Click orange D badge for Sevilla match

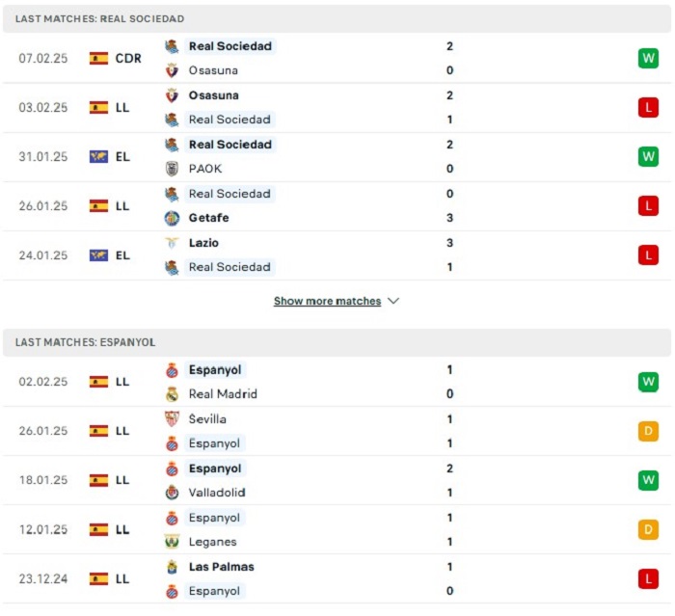pos(648,431)
